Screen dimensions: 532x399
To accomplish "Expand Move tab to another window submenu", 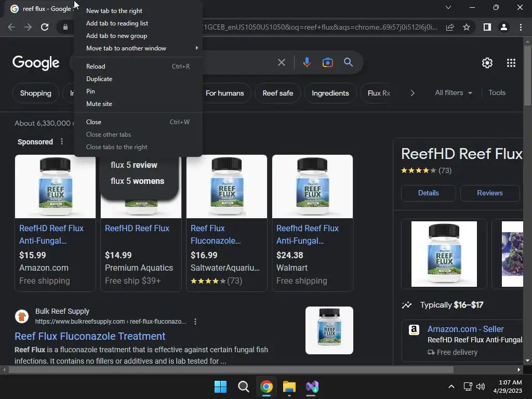I will [x=138, y=48].
